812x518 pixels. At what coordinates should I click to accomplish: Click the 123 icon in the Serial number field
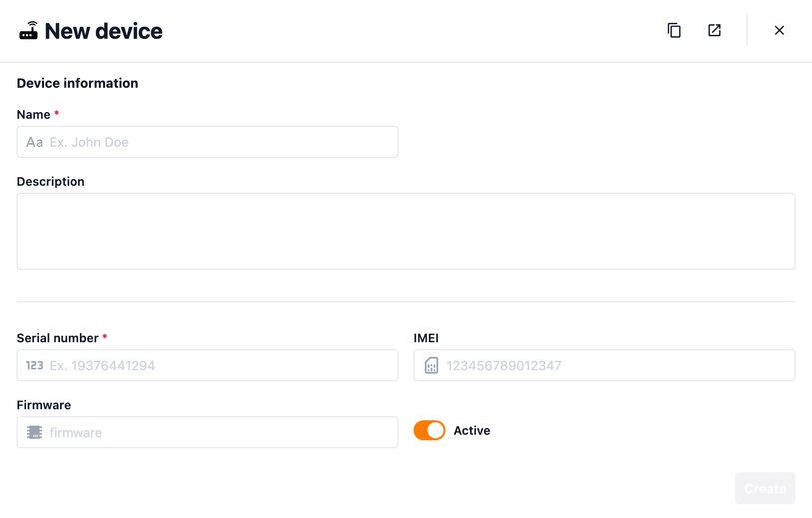click(34, 366)
